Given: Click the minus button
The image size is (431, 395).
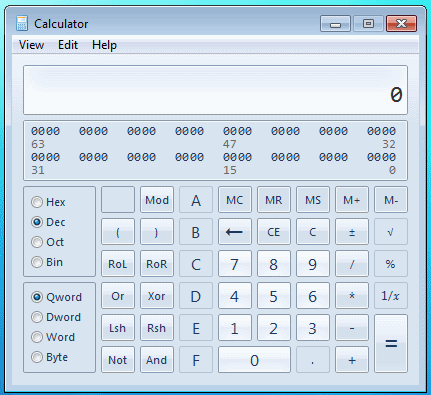Looking at the screenshot, I should point(352,328).
